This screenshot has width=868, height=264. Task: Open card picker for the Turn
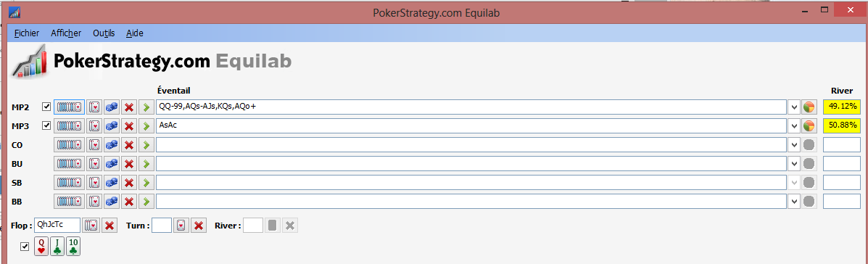pos(181,226)
